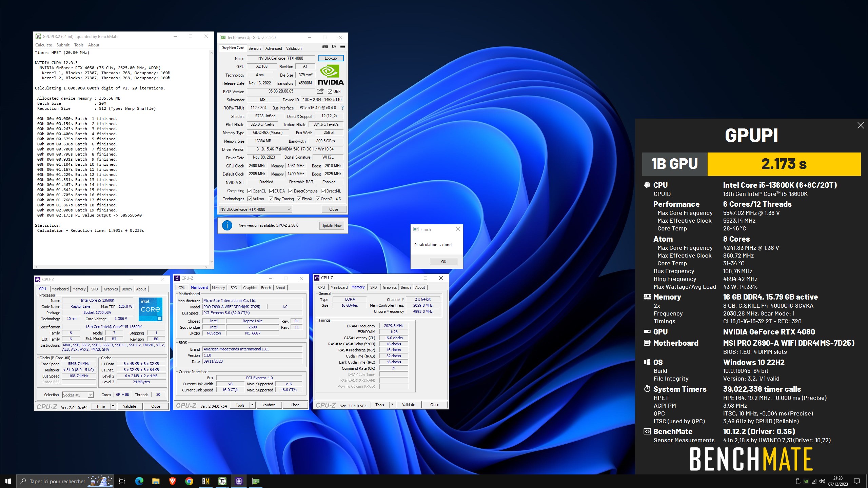
Task: Open File Explorer from taskbar
Action: [156, 481]
